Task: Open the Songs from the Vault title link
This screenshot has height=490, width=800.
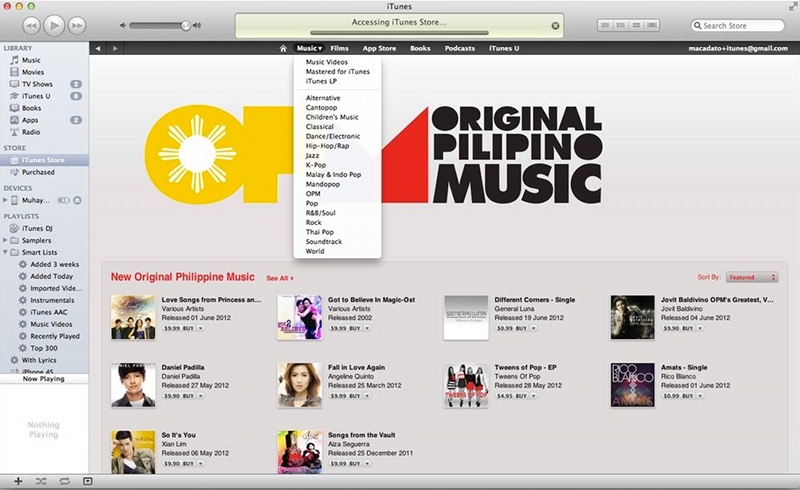Action: pos(362,435)
